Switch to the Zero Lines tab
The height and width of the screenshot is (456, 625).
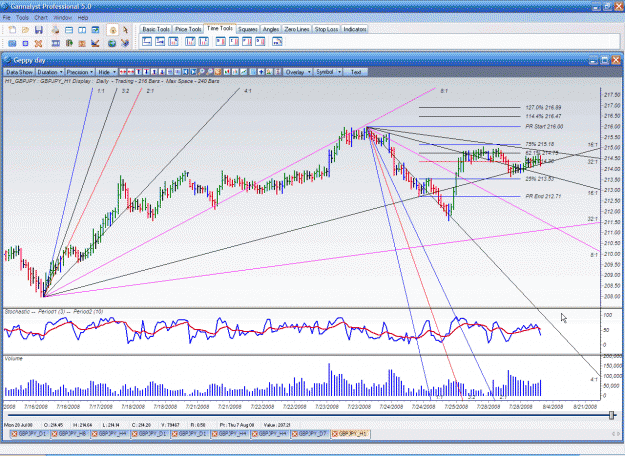pos(297,29)
